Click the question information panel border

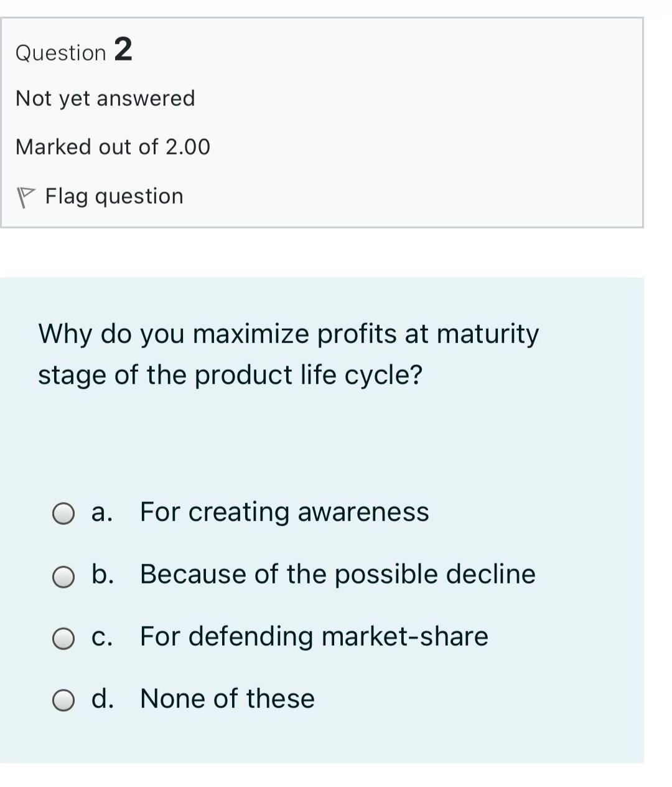pyautogui.click(x=322, y=225)
